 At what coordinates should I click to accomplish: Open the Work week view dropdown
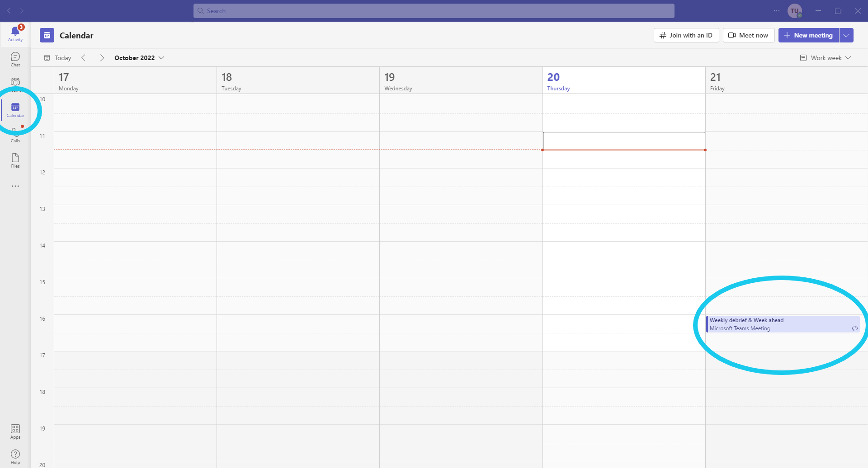click(x=826, y=58)
